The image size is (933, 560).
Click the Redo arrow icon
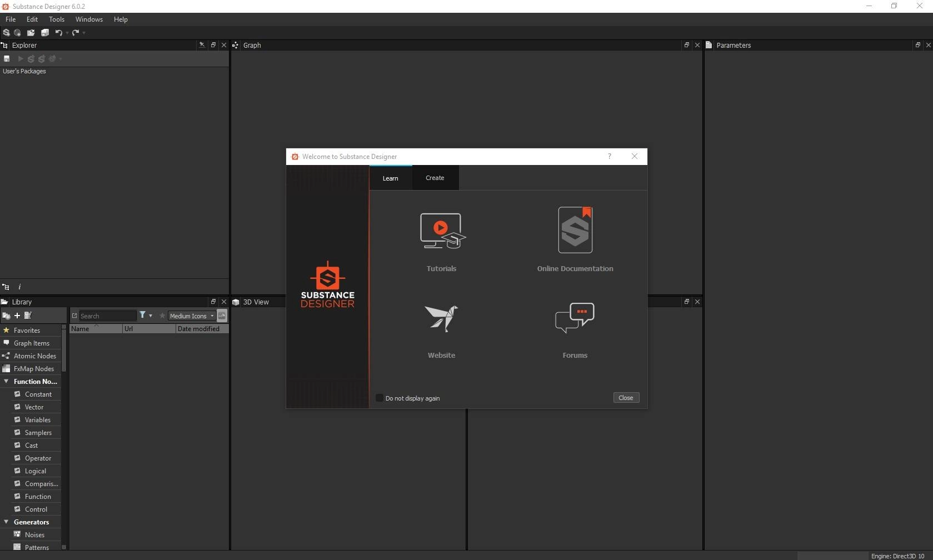tap(75, 33)
